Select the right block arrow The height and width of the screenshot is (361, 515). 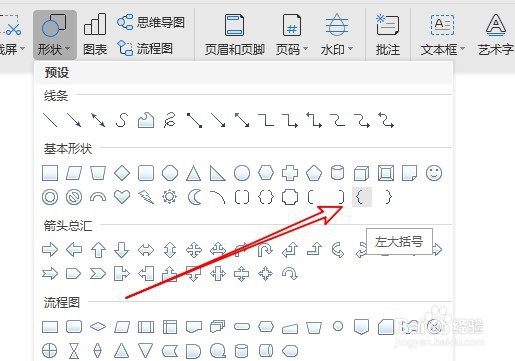tap(50, 250)
